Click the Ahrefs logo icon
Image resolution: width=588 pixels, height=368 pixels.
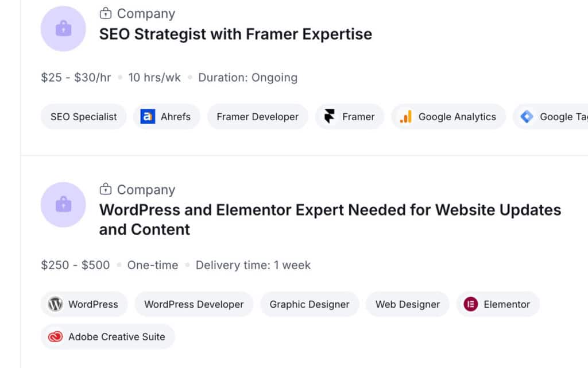[148, 117]
